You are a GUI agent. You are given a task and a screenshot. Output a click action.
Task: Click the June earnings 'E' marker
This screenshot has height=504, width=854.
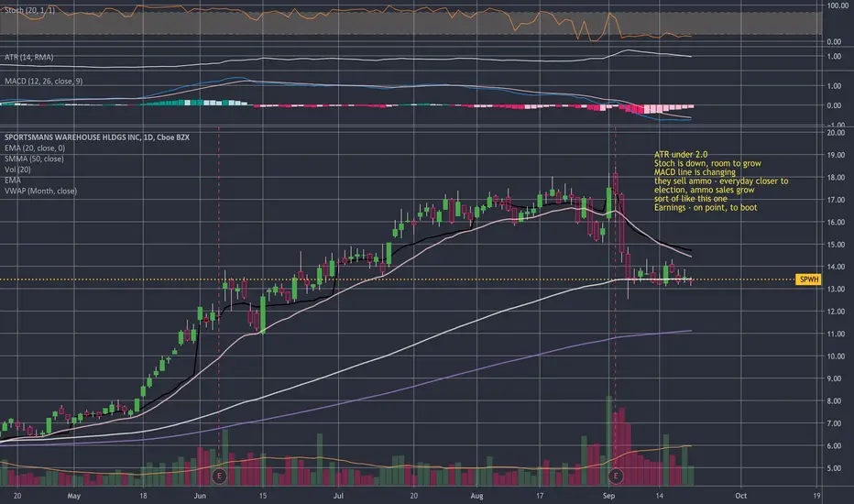(219, 476)
